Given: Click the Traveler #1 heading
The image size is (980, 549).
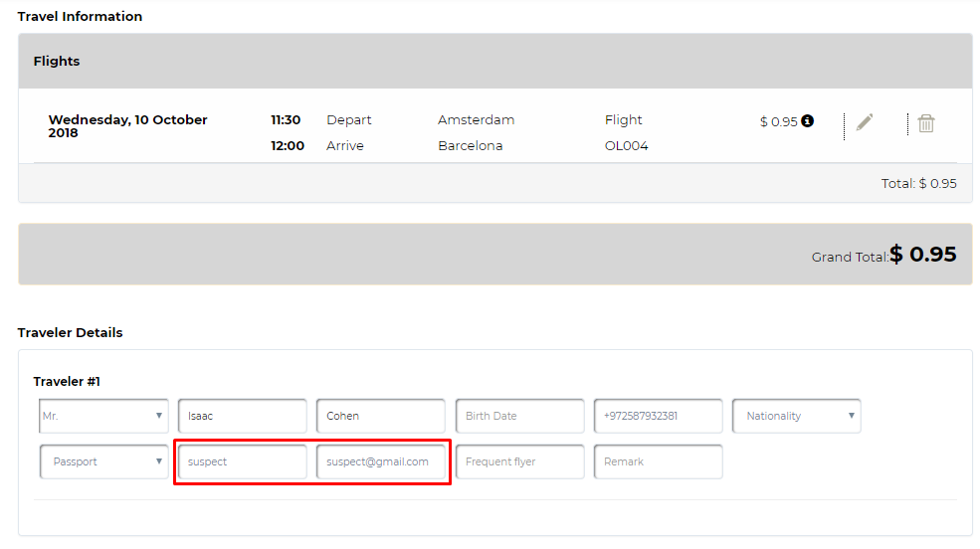Looking at the screenshot, I should point(67,381).
